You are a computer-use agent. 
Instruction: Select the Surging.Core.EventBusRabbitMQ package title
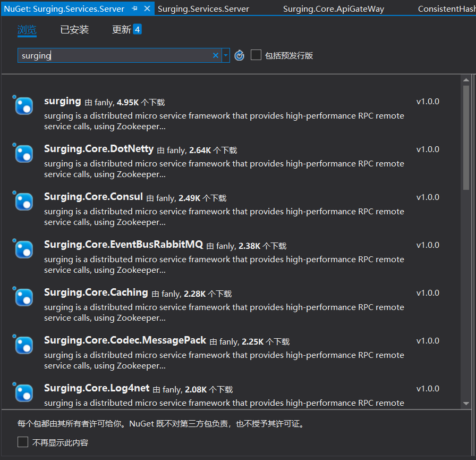point(124,245)
